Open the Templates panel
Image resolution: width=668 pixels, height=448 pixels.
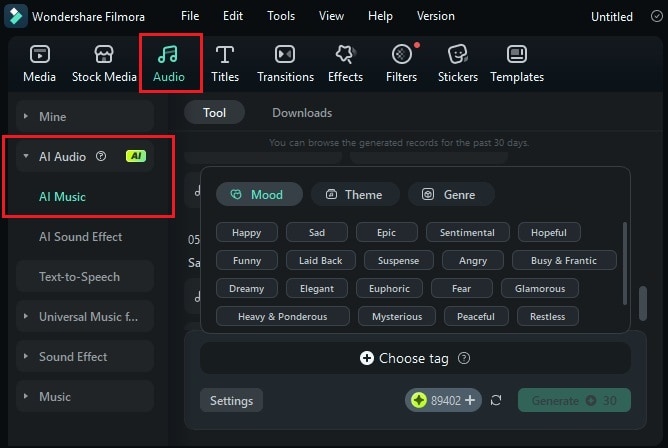pyautogui.click(x=517, y=64)
